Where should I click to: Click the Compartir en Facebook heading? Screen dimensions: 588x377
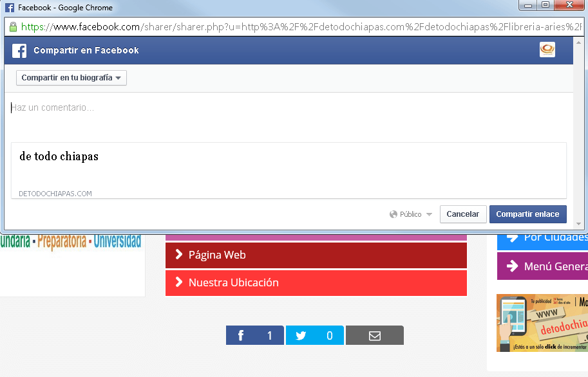coord(86,50)
